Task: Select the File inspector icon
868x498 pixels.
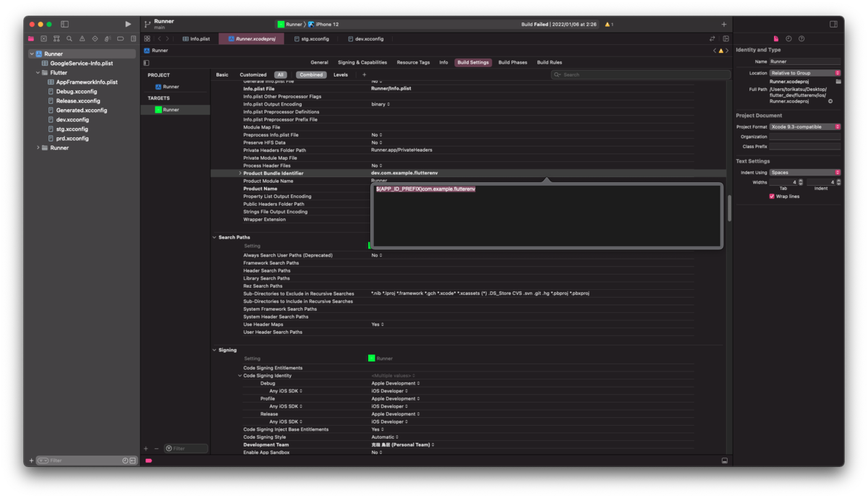Action: pos(775,38)
